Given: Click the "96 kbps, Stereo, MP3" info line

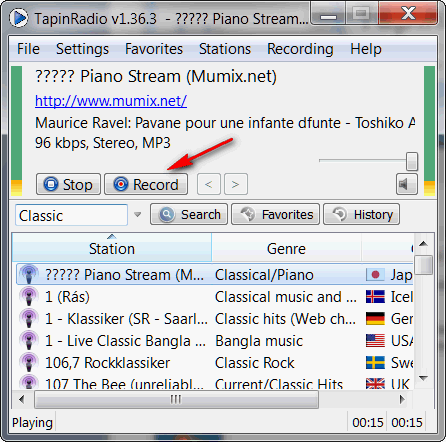Looking at the screenshot, I should [x=103, y=143].
